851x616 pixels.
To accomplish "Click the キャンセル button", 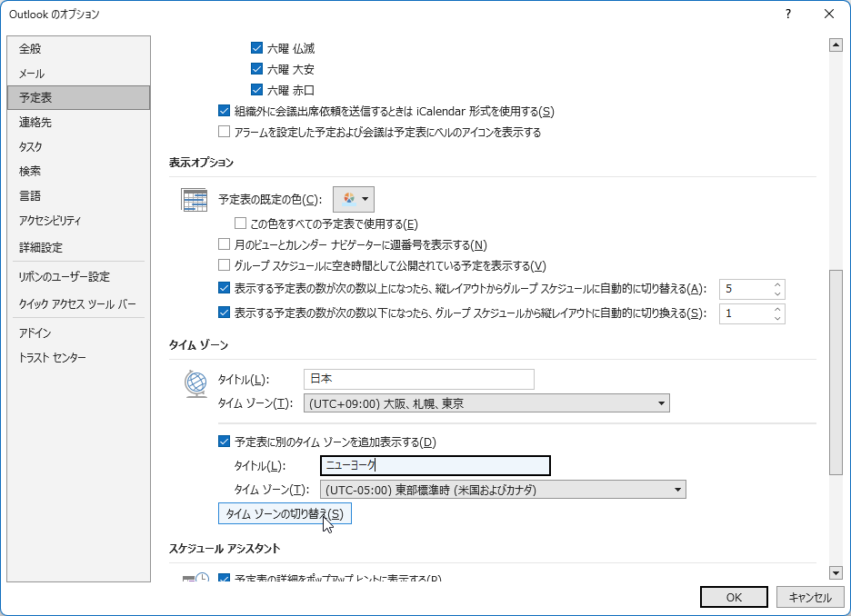I will click(810, 597).
